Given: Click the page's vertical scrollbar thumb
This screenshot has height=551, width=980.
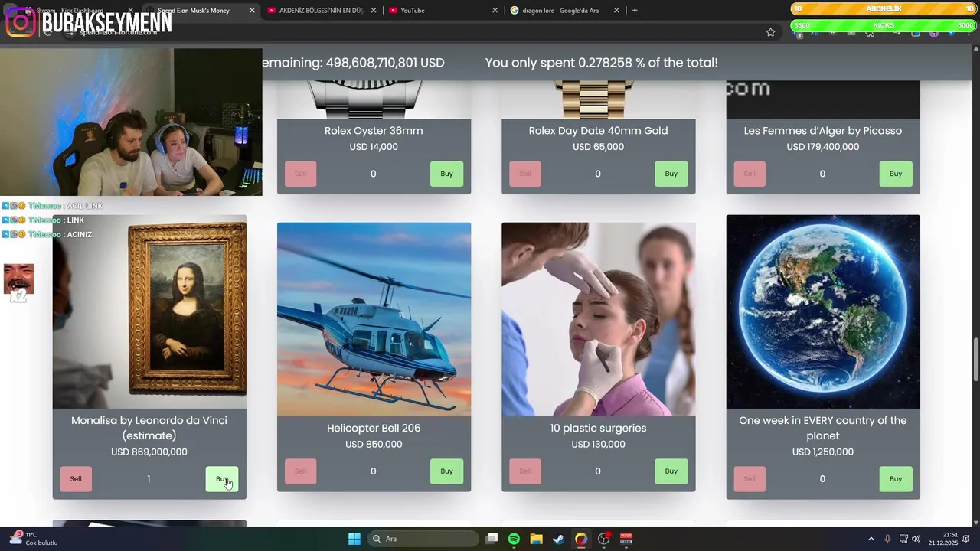Looking at the screenshot, I should click(975, 358).
